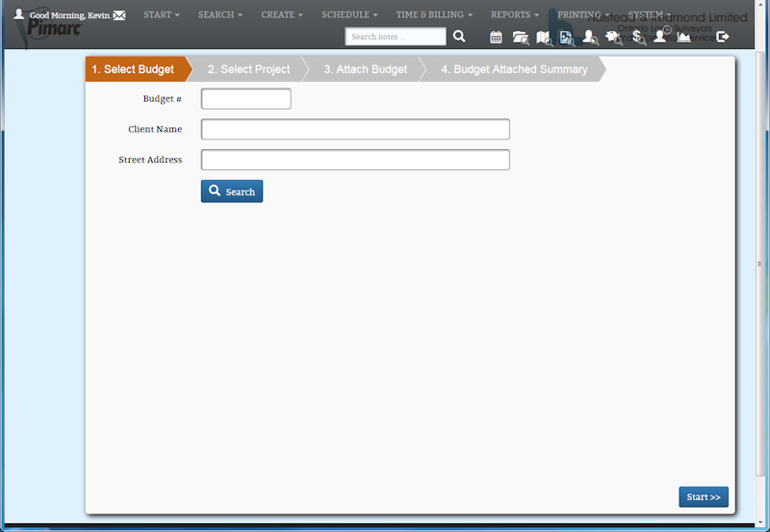Open the map search icon
This screenshot has width=770, height=532.
pyautogui.click(x=544, y=38)
